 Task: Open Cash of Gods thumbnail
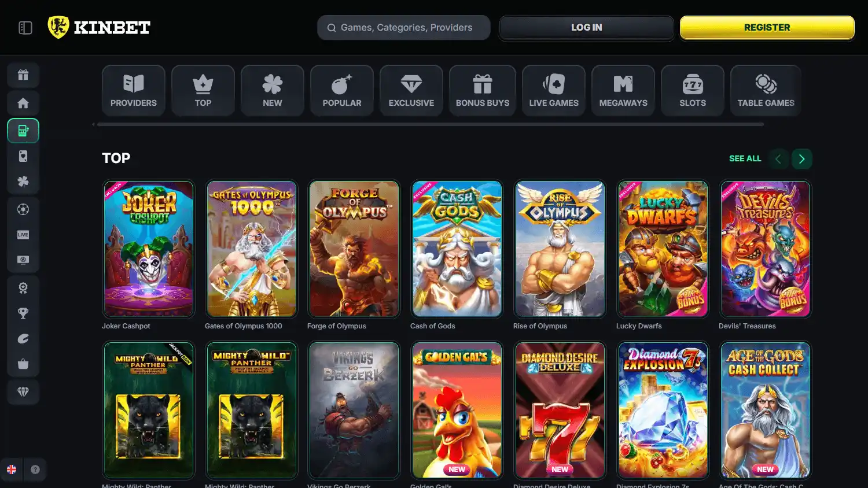pos(457,249)
